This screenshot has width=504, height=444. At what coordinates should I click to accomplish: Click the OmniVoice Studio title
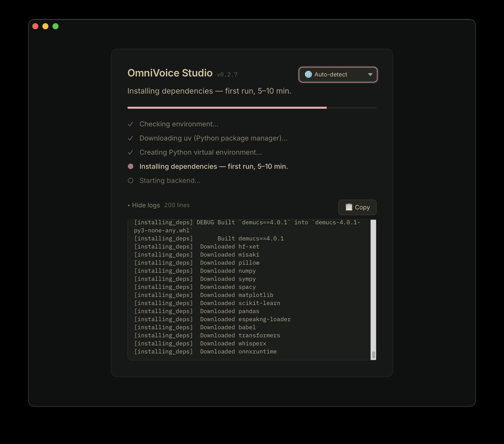170,73
